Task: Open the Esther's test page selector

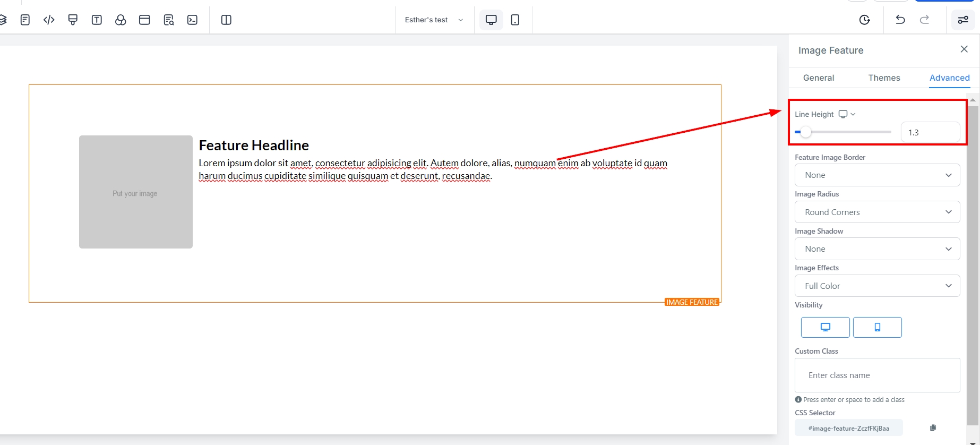Action: (x=434, y=20)
